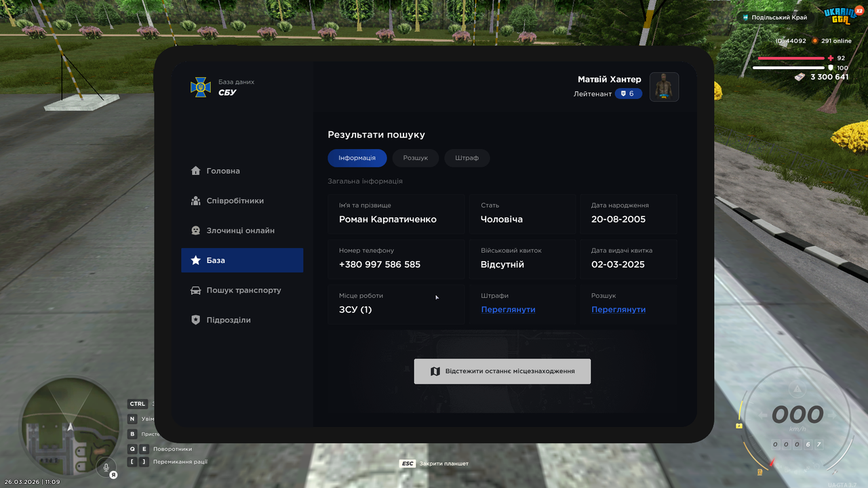The width and height of the screenshot is (868, 488).
Task: Click the orange online players indicator
Action: point(815,41)
